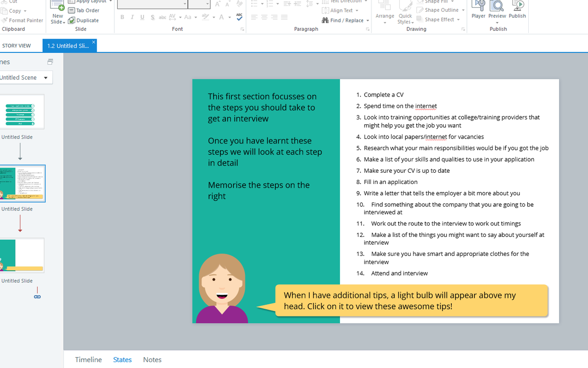Undock the Scenes panel
The image size is (588, 368).
[50, 62]
